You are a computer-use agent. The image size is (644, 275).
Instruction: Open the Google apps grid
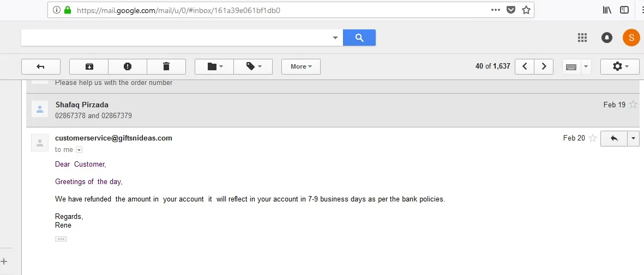coord(582,38)
